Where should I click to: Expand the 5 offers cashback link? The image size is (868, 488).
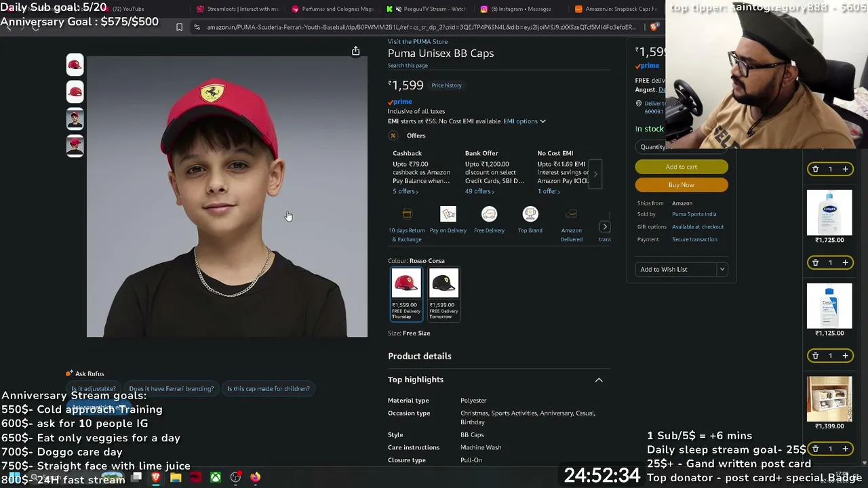406,192
